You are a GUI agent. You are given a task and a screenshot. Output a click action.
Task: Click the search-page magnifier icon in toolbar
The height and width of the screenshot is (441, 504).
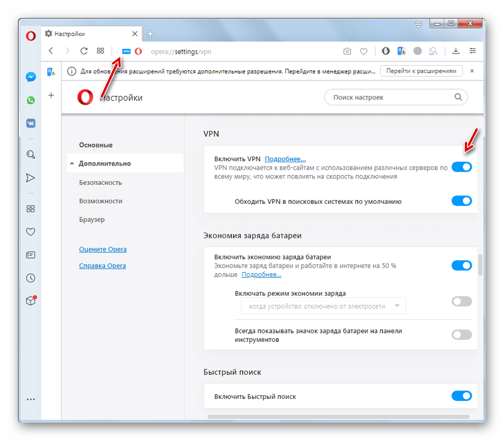[x=433, y=51]
